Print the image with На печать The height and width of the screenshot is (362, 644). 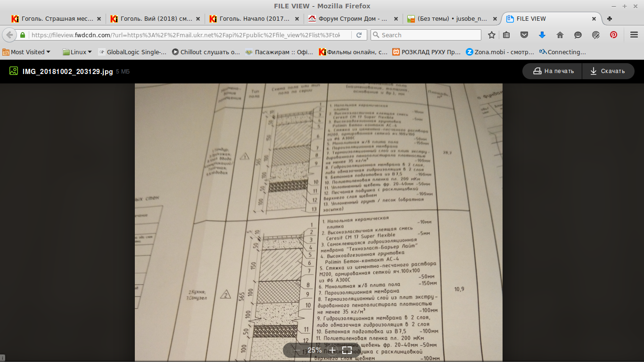[553, 71]
